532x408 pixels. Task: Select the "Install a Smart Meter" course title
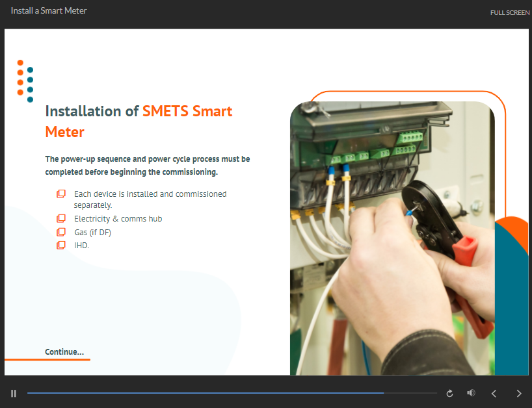49,11
